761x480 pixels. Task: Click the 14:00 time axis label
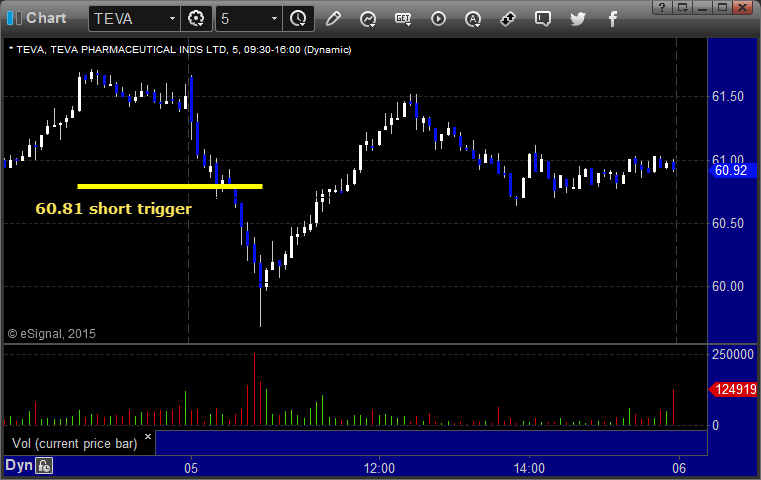(x=529, y=468)
